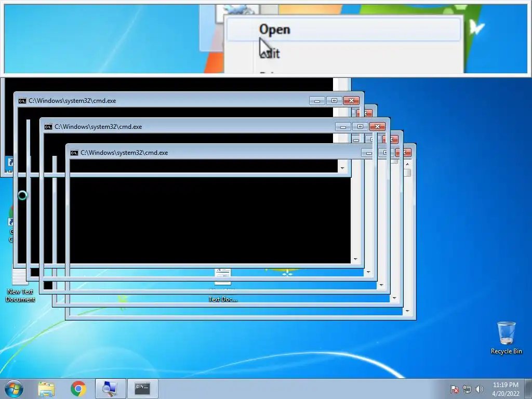The height and width of the screenshot is (399, 532).
Task: Focus the frontmost cmd.exe title bar text
Action: click(124, 153)
